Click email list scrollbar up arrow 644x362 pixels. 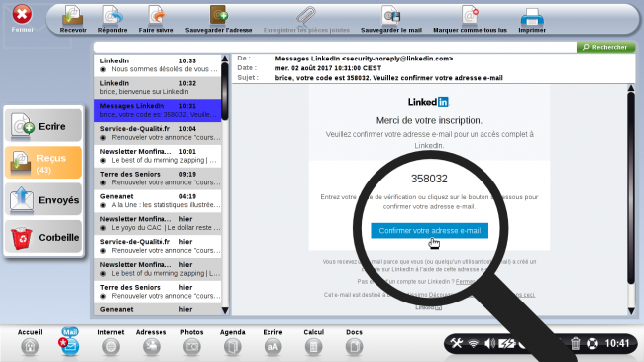pos(225,59)
